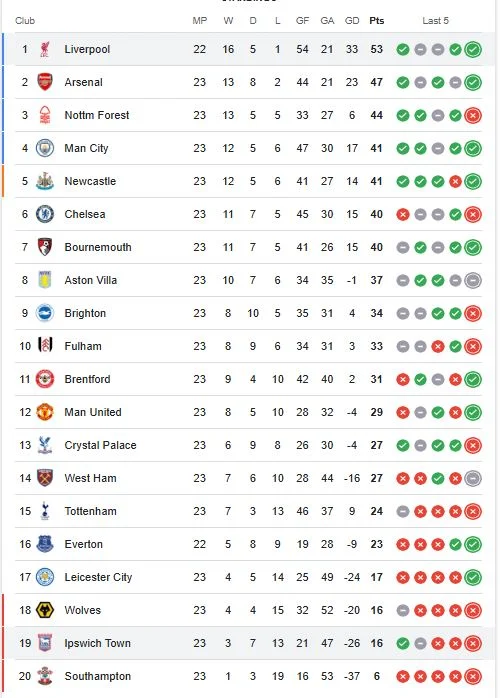Image resolution: width=500 pixels, height=698 pixels.
Task: Click the Arsenal club crest
Action: pos(45,82)
